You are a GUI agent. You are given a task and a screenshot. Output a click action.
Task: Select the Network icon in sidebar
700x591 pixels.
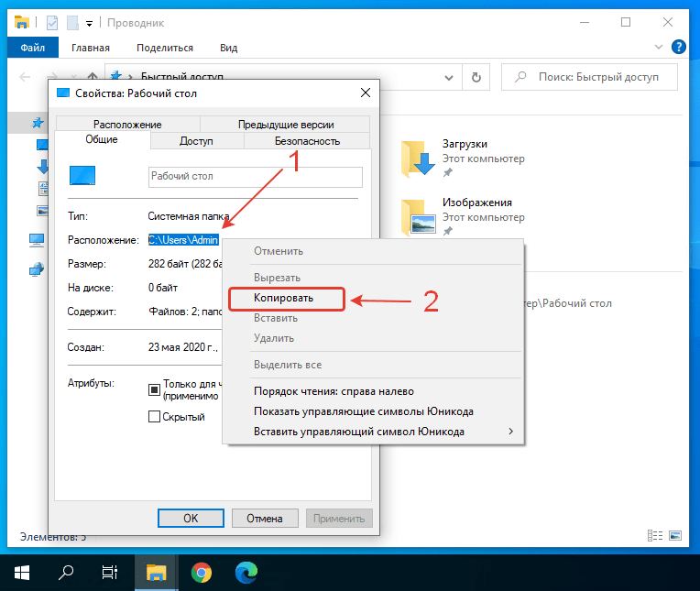coord(36,269)
